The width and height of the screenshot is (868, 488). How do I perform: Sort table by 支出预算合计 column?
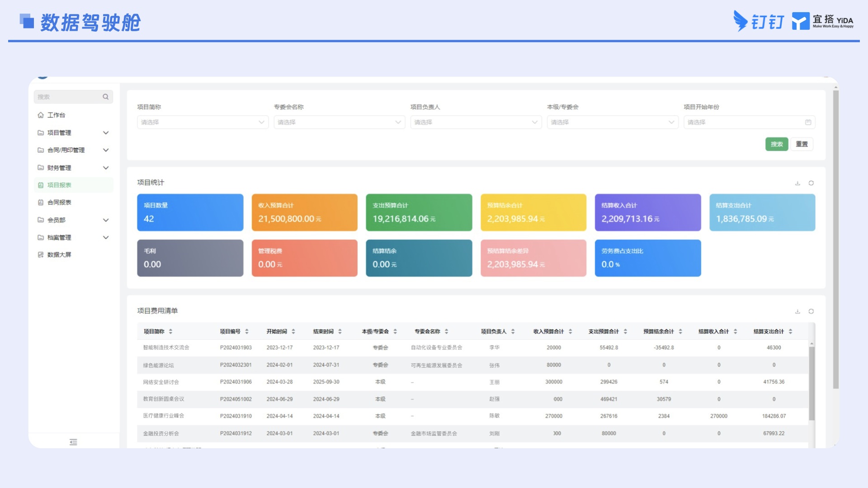(x=625, y=331)
